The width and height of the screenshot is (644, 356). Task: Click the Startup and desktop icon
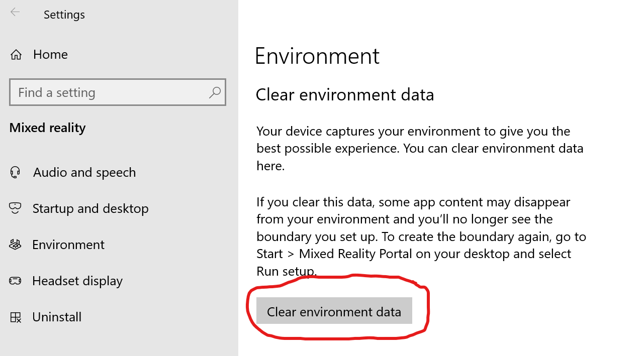coord(15,208)
